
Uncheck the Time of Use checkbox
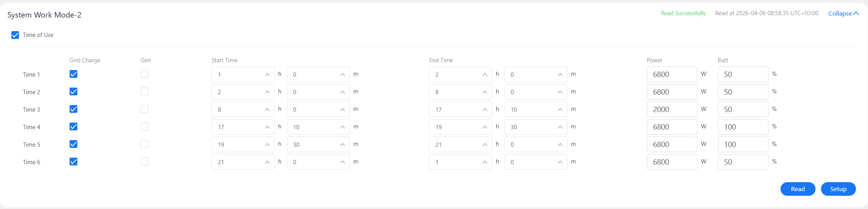15,35
